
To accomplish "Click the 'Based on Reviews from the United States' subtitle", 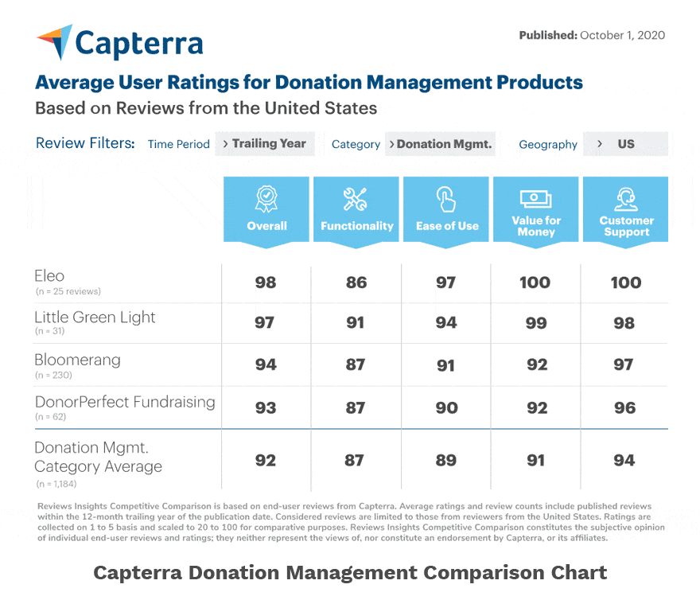I will point(206,108).
